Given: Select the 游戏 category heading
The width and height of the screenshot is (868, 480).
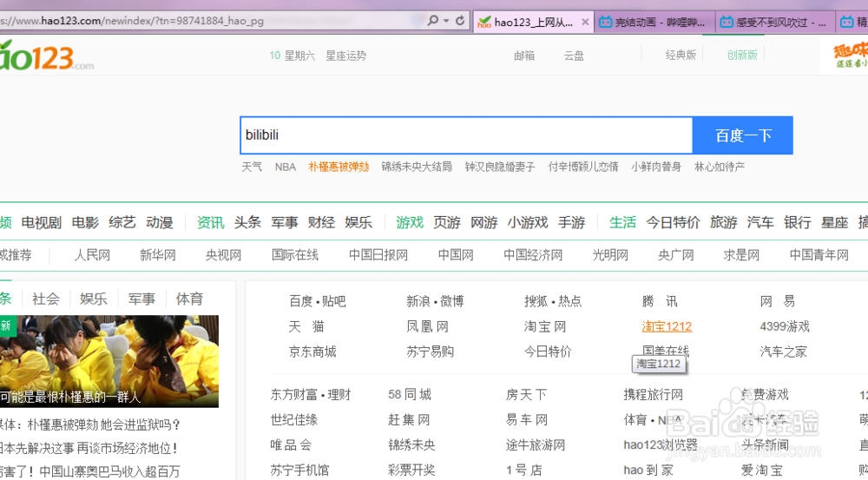Looking at the screenshot, I should (410, 222).
